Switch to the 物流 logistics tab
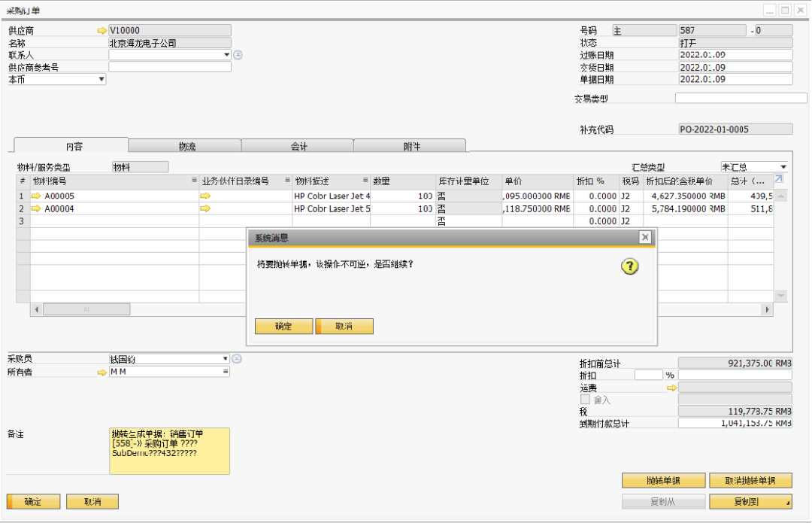The height and width of the screenshot is (523, 812). [x=185, y=146]
